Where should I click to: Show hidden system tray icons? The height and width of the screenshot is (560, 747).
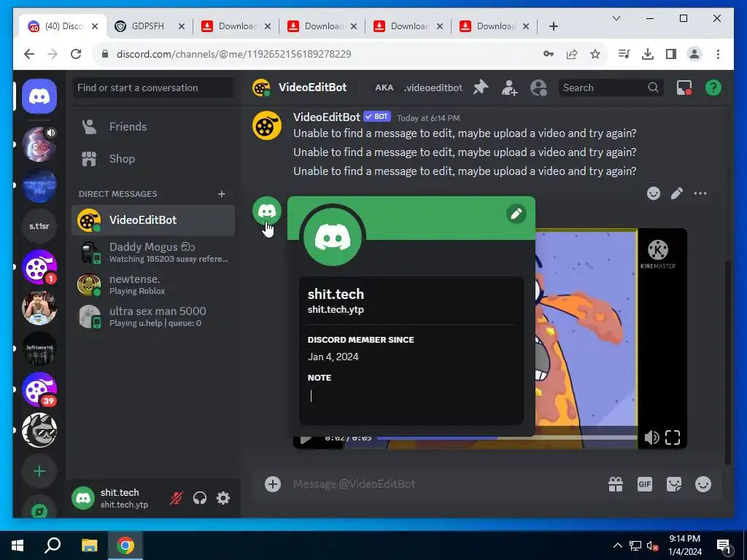tap(617, 545)
